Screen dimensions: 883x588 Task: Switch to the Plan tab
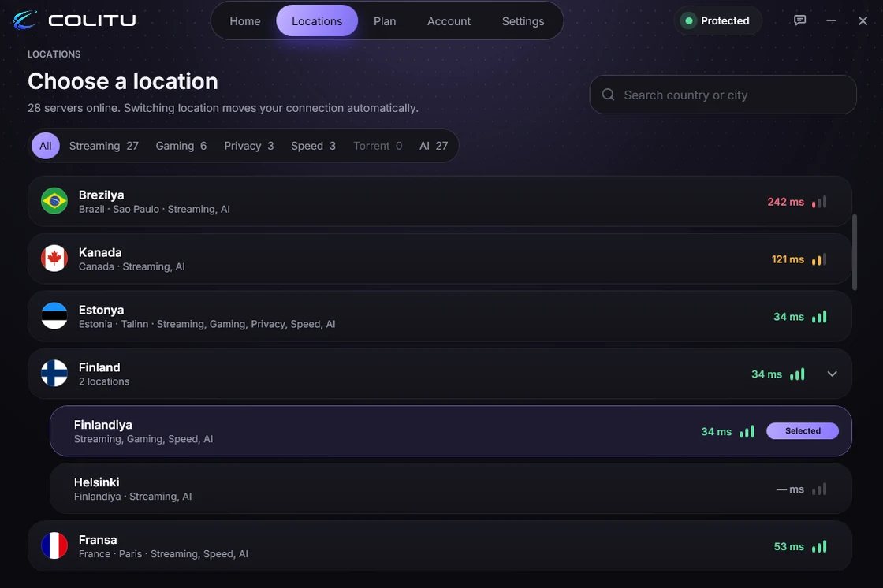(x=385, y=20)
